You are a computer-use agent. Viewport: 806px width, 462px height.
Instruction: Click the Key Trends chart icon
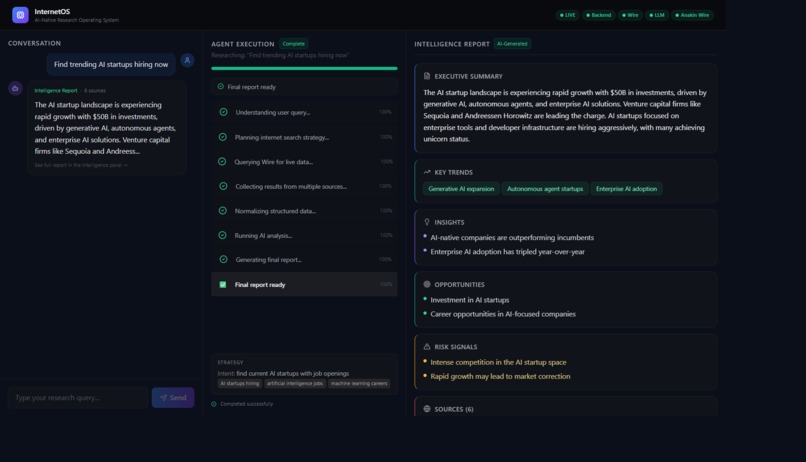pyautogui.click(x=427, y=172)
